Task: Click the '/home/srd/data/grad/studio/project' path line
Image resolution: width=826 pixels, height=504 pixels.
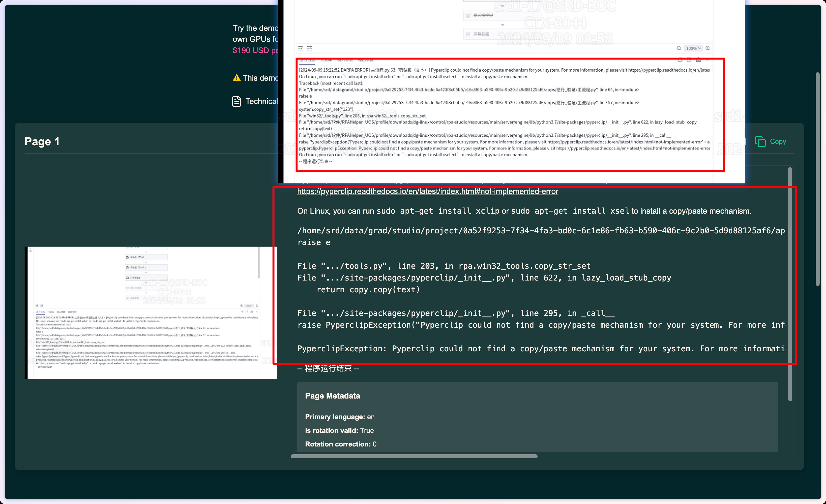Action: 542,230
